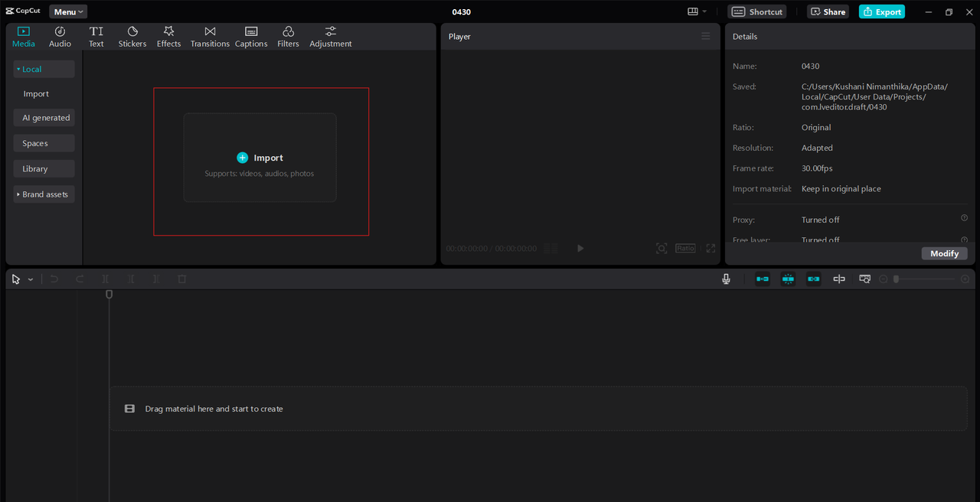Open the Player panel menu icon

pos(706,36)
